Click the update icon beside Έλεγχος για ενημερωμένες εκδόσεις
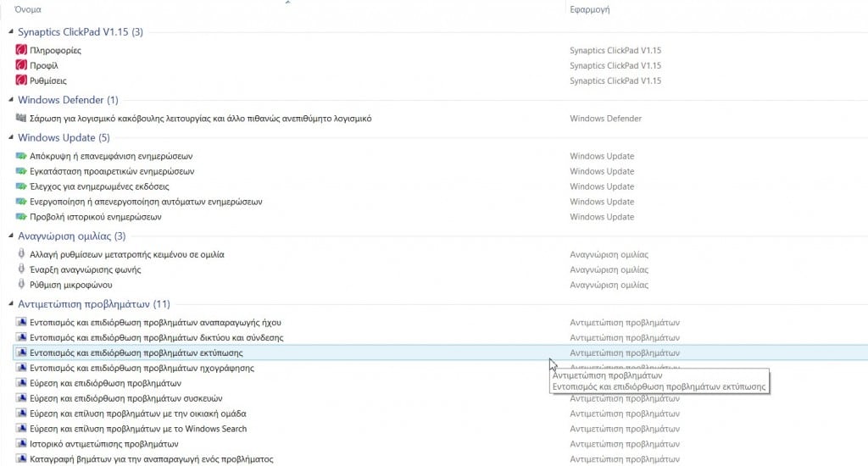Screen dimensions: 868x466 pos(21,186)
